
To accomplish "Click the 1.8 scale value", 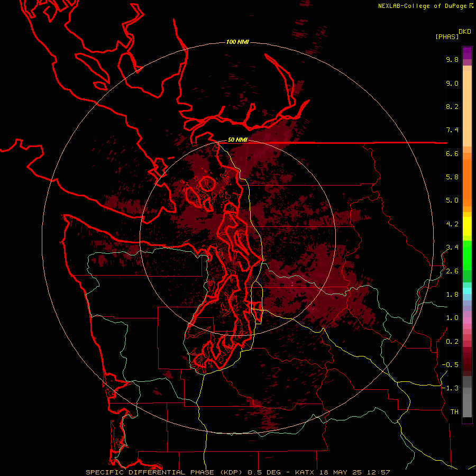I will [x=452, y=295].
